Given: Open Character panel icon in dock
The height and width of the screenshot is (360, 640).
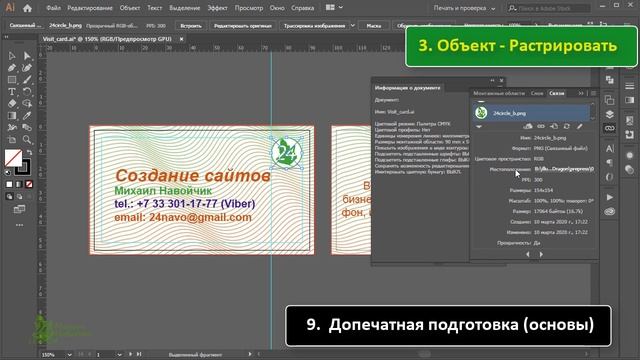Looking at the screenshot, I should pos(609,149).
